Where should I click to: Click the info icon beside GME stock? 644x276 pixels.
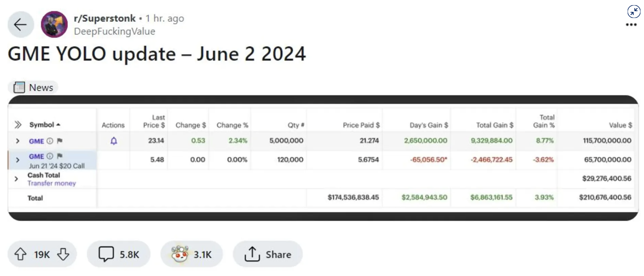pyautogui.click(x=50, y=141)
